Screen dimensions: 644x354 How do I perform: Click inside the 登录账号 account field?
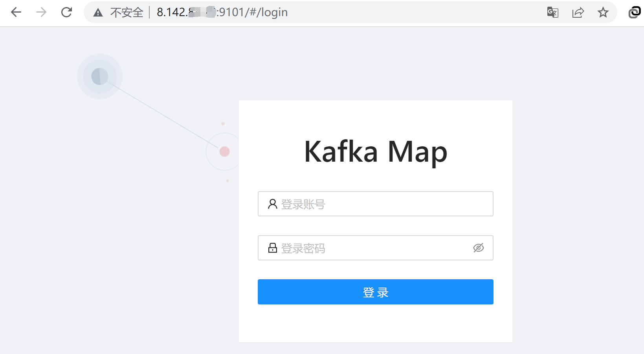373,204
